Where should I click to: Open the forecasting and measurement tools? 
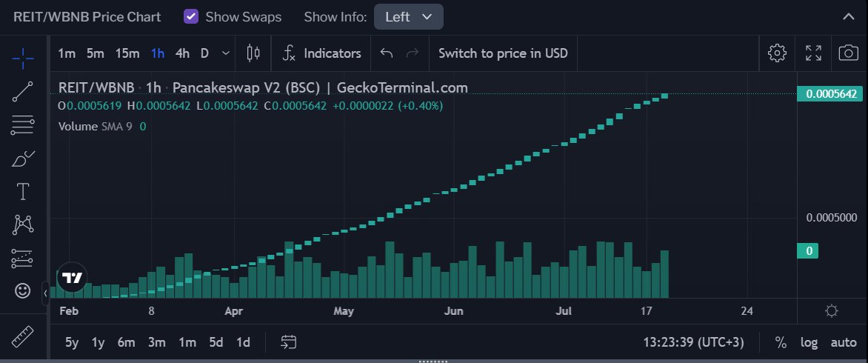click(x=23, y=259)
